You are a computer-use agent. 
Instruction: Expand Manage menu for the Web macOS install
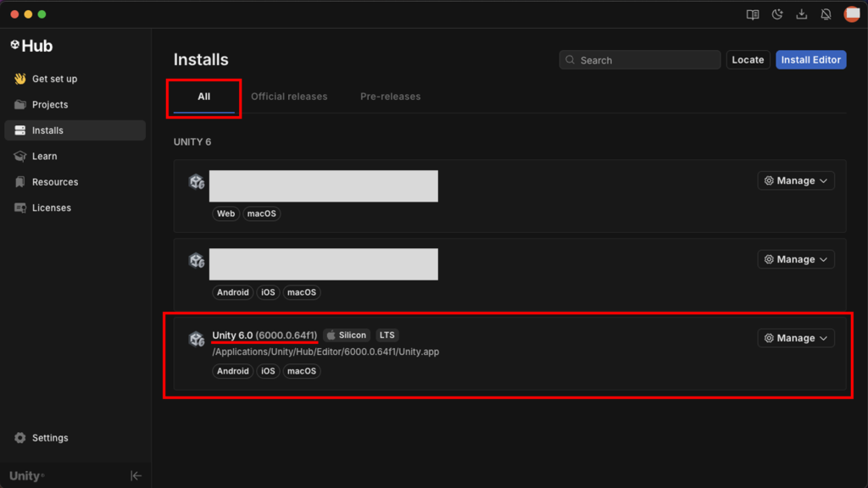coord(795,180)
